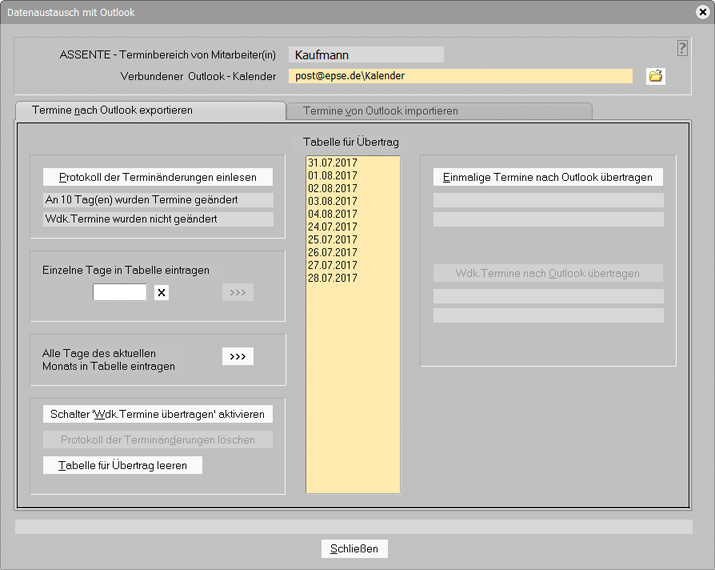Focus the single day date input field
Screen dimensions: 715x570
pos(119,292)
